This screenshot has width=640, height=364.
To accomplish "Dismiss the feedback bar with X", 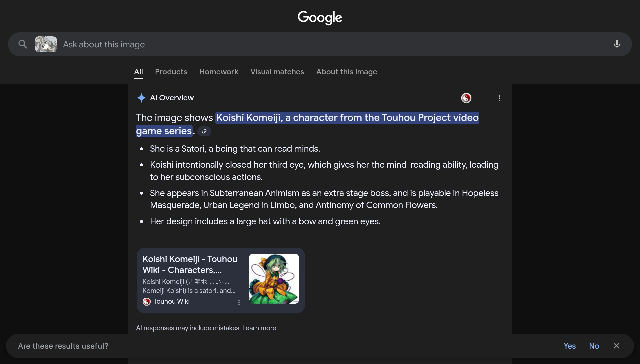I will (x=616, y=346).
